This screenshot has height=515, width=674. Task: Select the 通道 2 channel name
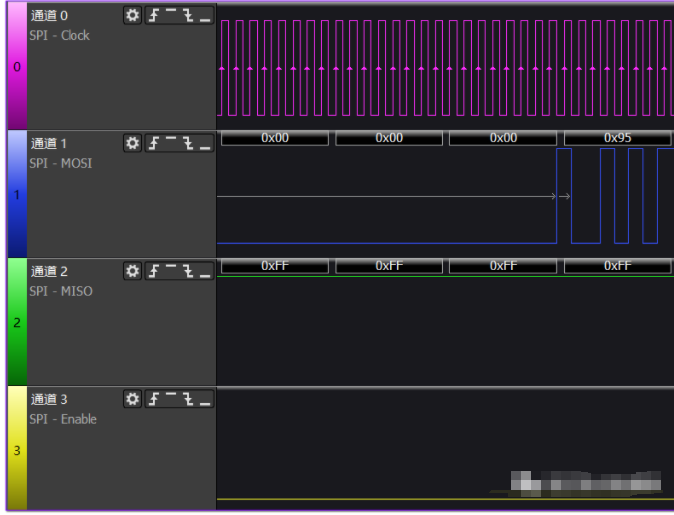tap(49, 272)
